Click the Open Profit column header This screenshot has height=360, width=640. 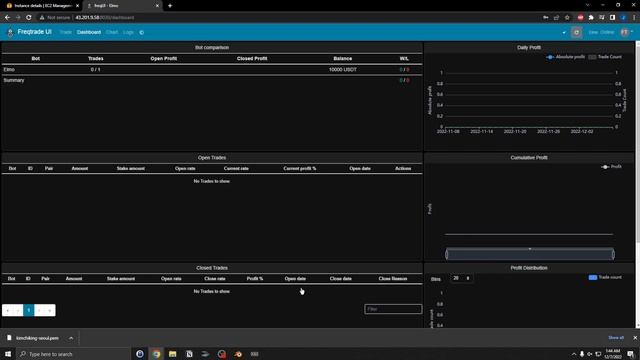(x=164, y=58)
